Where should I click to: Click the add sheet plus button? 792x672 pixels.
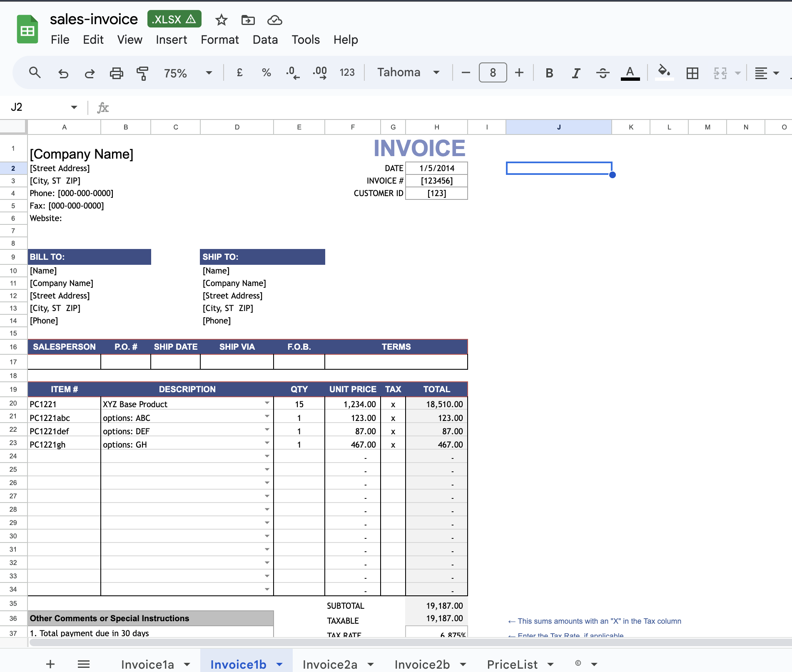[x=50, y=664]
